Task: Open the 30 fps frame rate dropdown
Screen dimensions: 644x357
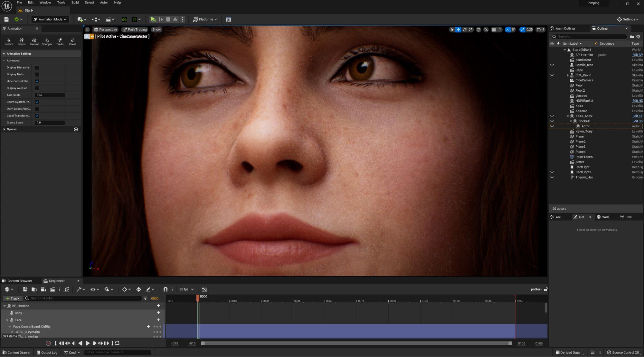Action: click(186, 289)
